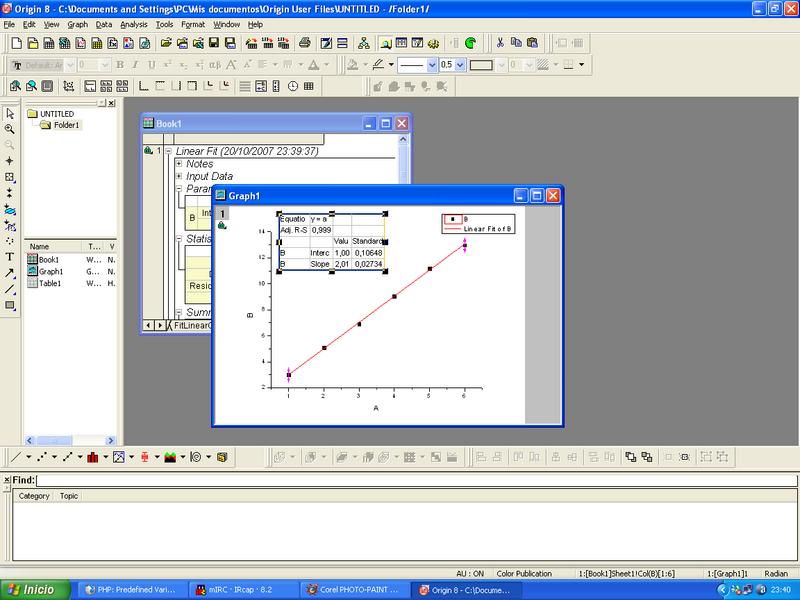Click the Rectangle drawing tool
The width and height of the screenshot is (800, 600).
[10, 305]
